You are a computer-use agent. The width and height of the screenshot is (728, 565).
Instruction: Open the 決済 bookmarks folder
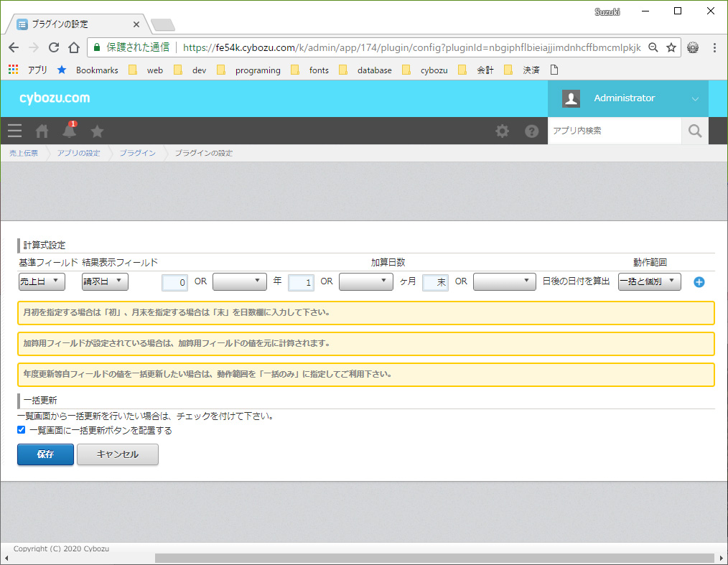(522, 70)
